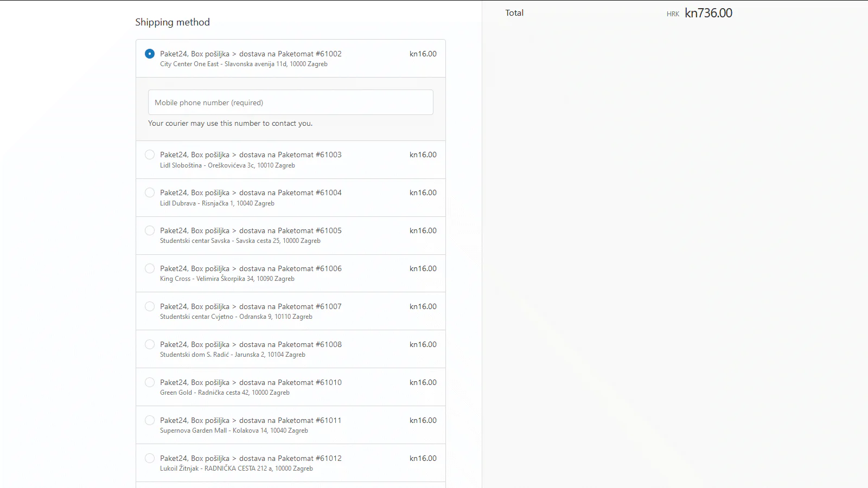Click Paketomat #61006 option title text
Viewport: 868px width, 488px height.
click(x=251, y=268)
